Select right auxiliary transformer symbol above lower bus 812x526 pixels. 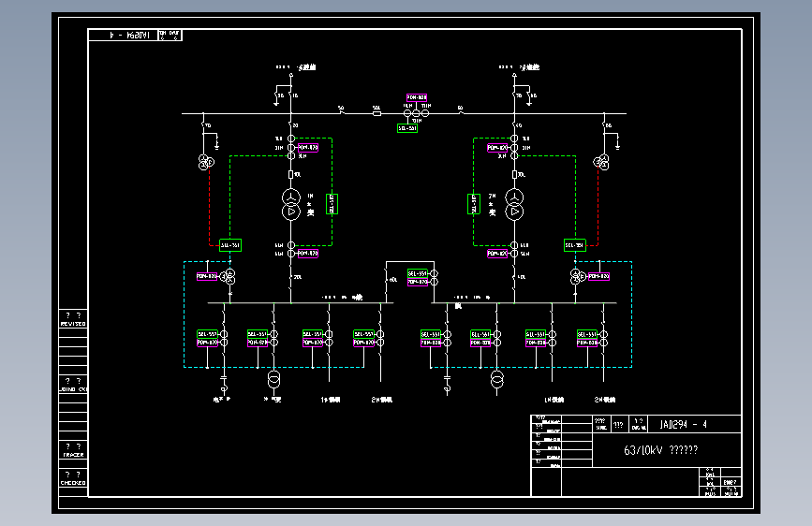pos(578,276)
